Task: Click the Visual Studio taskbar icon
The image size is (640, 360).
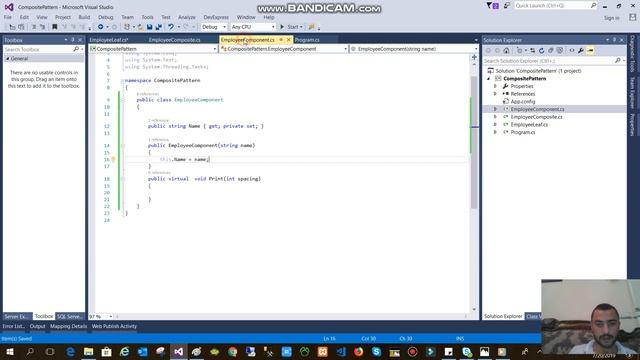Action: tap(178, 352)
